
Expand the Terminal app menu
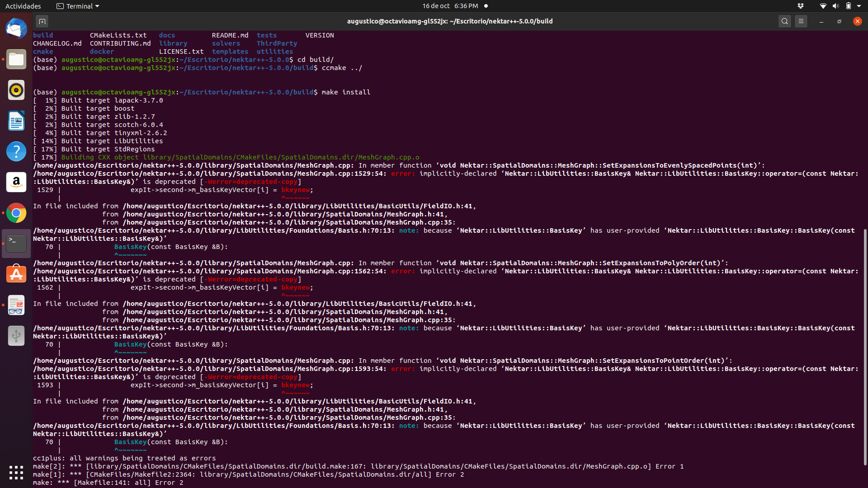(78, 6)
